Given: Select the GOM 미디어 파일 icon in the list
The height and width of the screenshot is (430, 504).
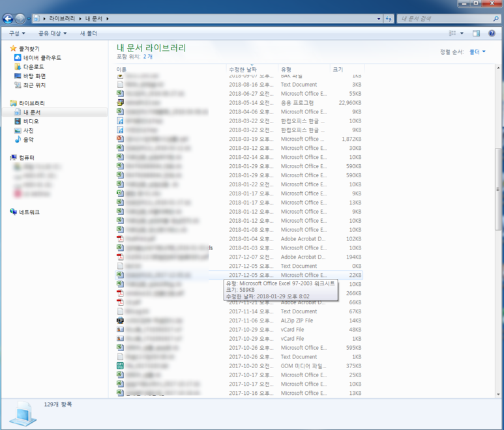Looking at the screenshot, I should click(120, 366).
